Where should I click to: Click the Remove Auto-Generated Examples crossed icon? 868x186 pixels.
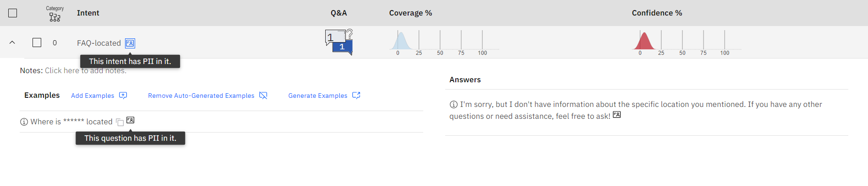(263, 96)
